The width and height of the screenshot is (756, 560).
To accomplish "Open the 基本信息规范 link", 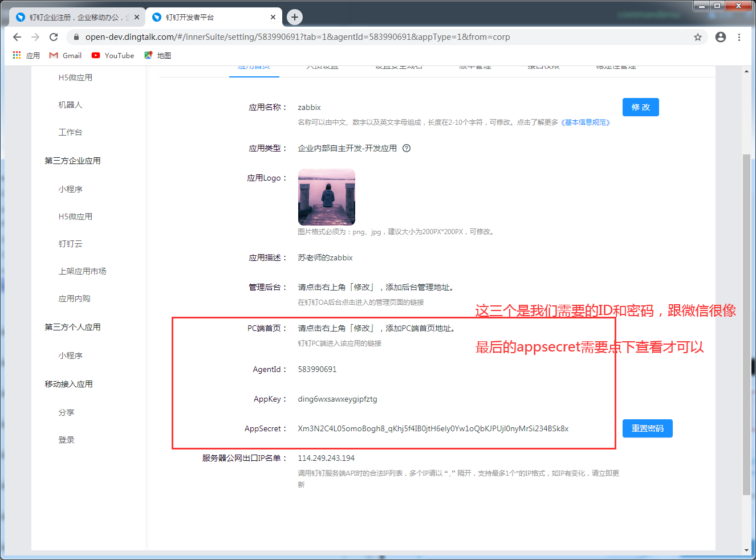I will (586, 122).
